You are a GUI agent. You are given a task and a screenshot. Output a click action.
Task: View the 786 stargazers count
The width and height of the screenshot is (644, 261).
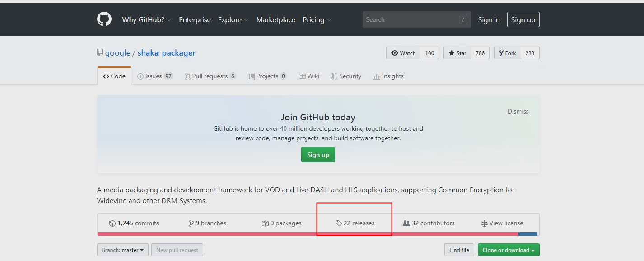pyautogui.click(x=480, y=53)
